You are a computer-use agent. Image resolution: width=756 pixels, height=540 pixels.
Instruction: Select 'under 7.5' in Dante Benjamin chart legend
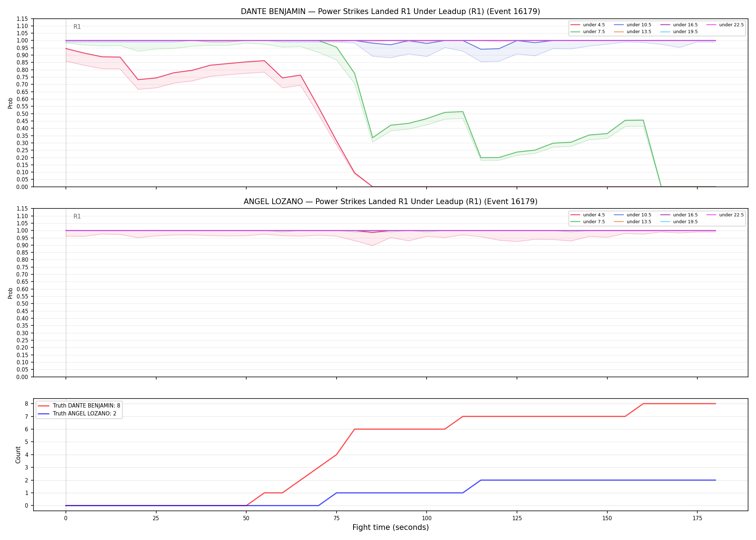588,32
